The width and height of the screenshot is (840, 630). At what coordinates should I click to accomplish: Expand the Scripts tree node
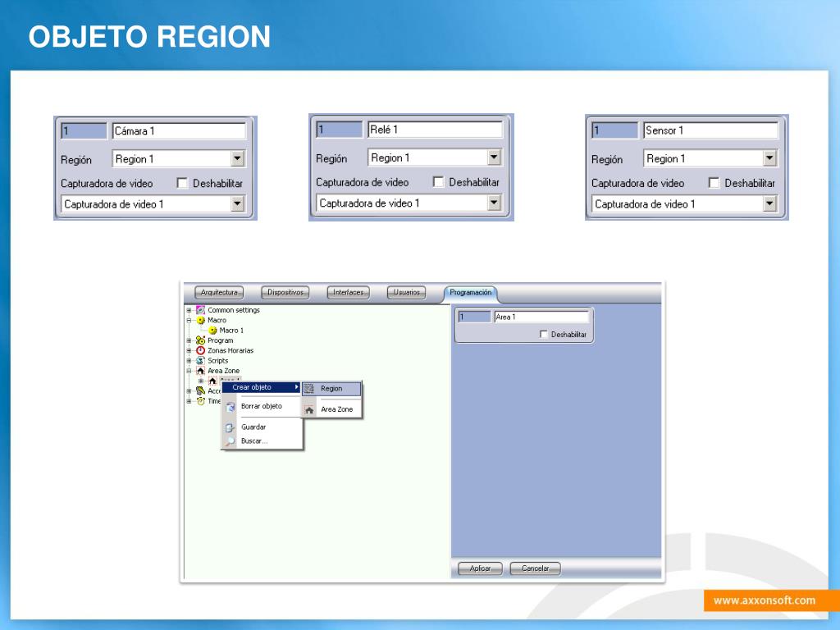(x=189, y=361)
